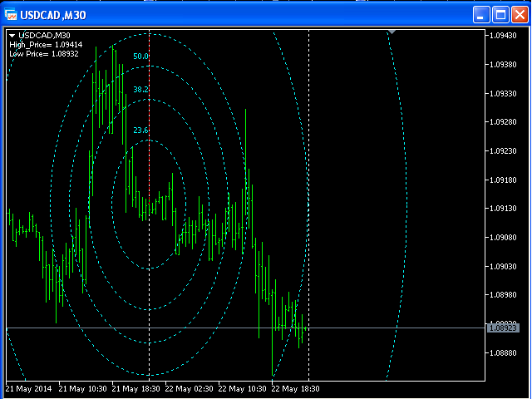The image size is (532, 399).
Task: Click the 1.09130 price scale value
Action: pyautogui.click(x=503, y=209)
